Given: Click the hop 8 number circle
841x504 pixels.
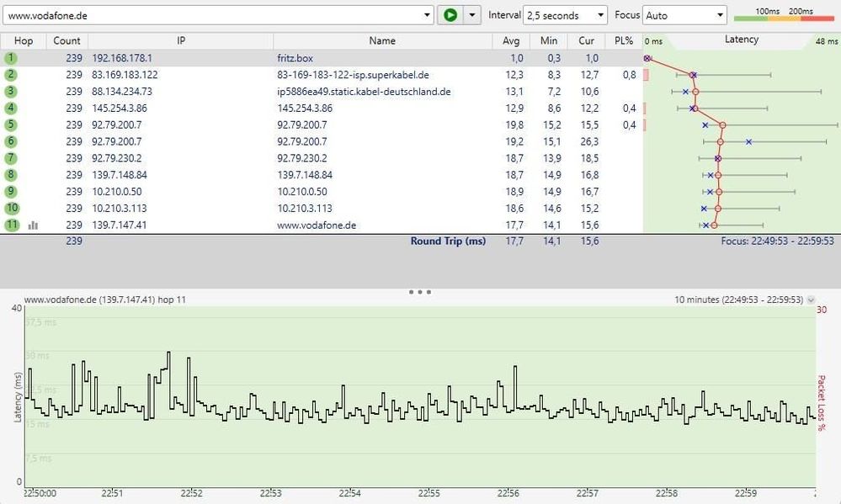Looking at the screenshot, I should point(10,175).
